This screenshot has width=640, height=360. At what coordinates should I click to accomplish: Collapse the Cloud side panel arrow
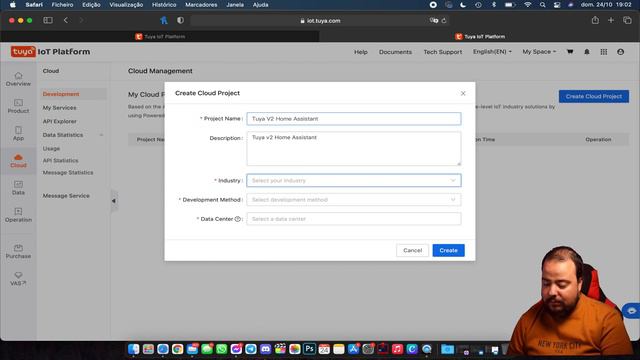pyautogui.click(x=114, y=201)
